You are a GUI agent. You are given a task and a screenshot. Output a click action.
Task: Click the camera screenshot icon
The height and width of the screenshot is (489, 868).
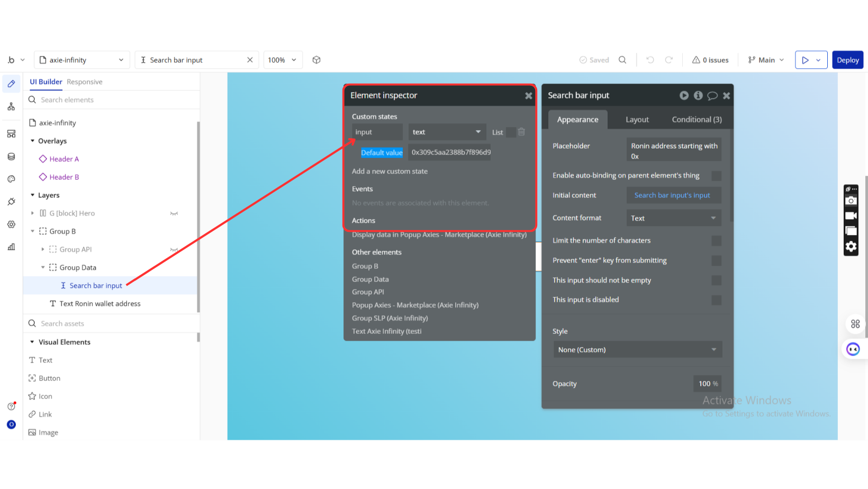point(851,201)
